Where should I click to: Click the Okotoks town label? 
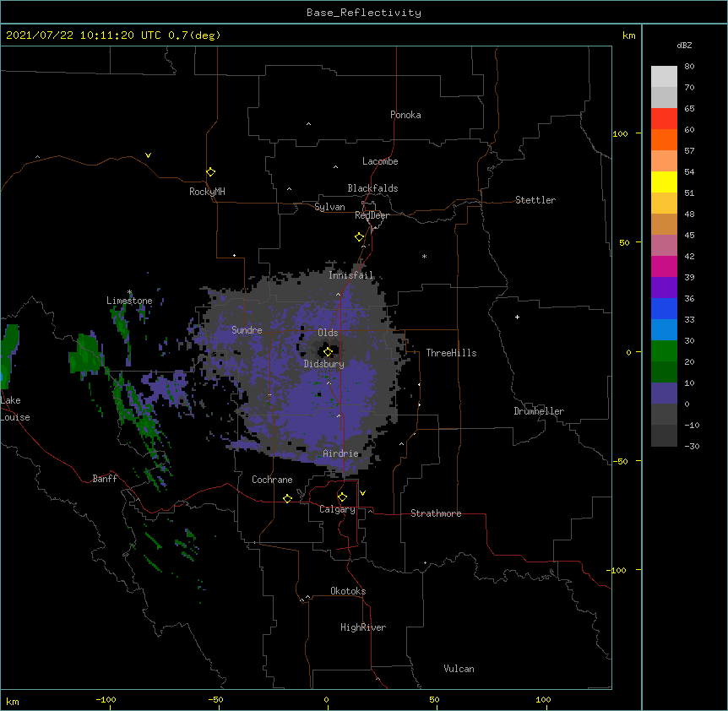(x=348, y=591)
